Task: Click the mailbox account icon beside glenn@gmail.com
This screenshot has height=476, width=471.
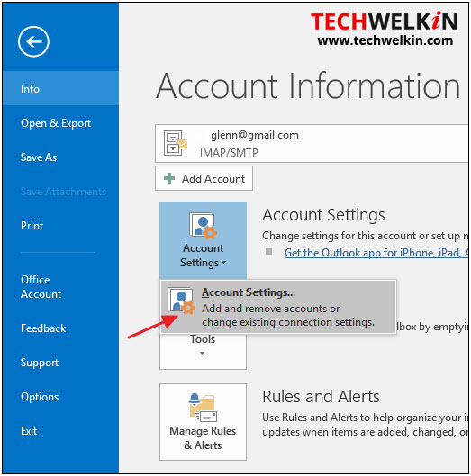Action: 176,143
